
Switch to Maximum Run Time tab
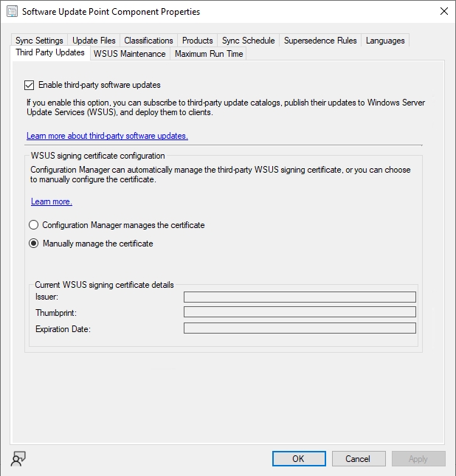(x=209, y=54)
